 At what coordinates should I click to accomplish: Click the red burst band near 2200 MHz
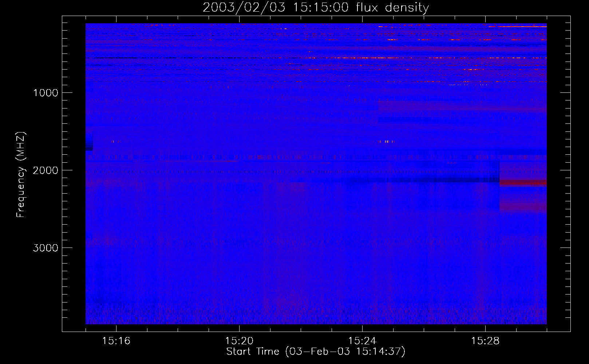[523, 183]
